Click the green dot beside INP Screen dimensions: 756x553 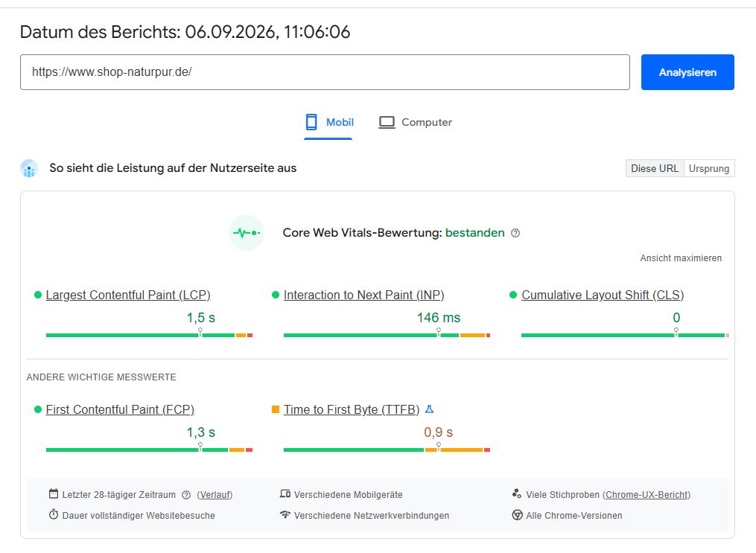coord(276,295)
